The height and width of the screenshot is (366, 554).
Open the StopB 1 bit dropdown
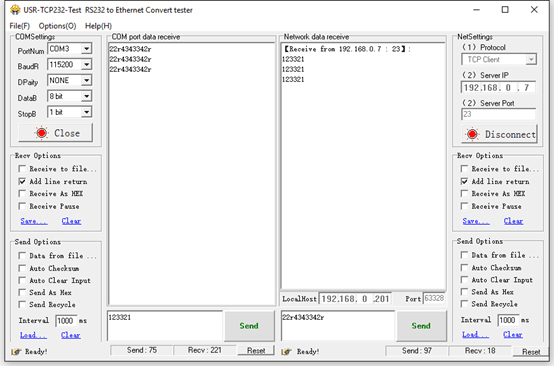(87, 112)
